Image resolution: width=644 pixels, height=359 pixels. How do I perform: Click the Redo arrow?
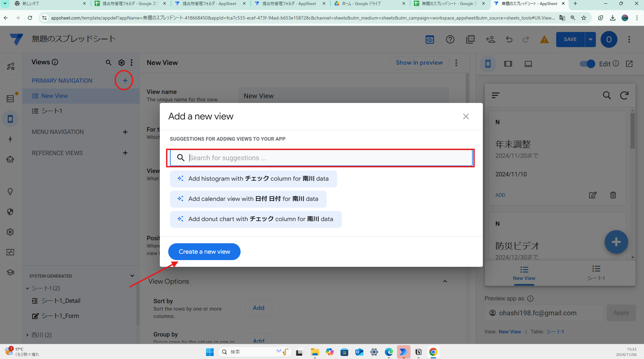click(526, 40)
